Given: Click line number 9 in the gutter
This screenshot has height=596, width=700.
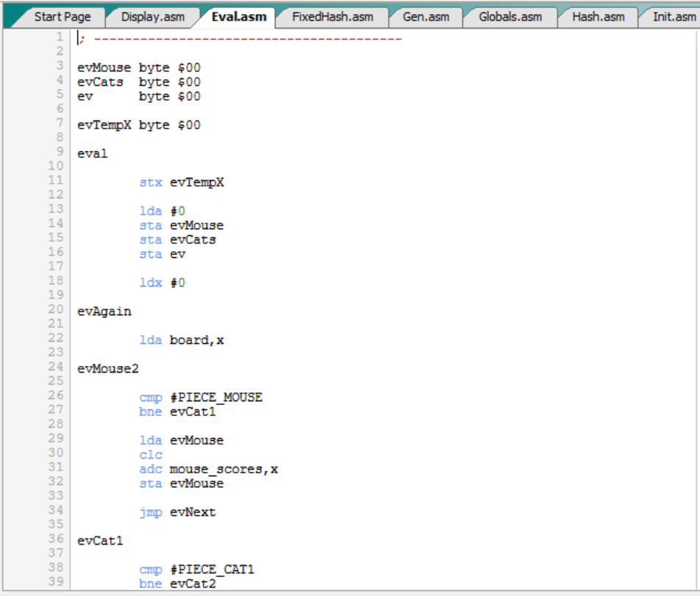Looking at the screenshot, I should pyautogui.click(x=58, y=154).
